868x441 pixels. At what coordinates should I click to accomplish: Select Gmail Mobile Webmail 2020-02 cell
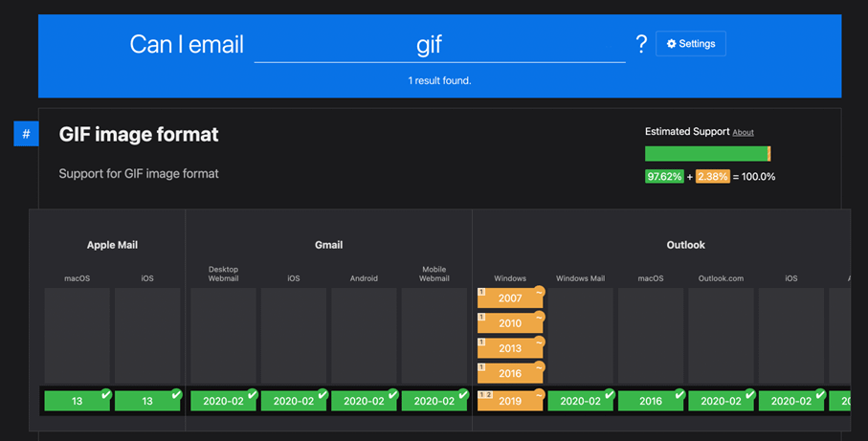coord(434,401)
